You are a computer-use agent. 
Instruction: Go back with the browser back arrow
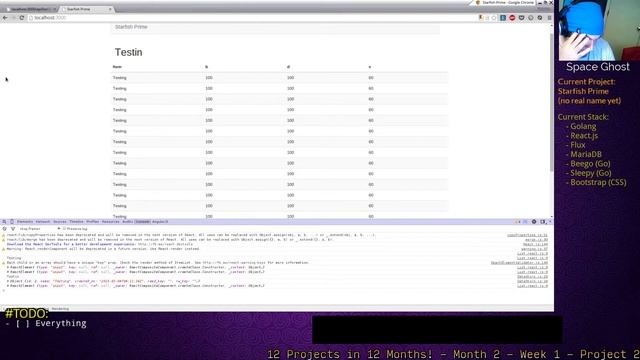click(5, 18)
